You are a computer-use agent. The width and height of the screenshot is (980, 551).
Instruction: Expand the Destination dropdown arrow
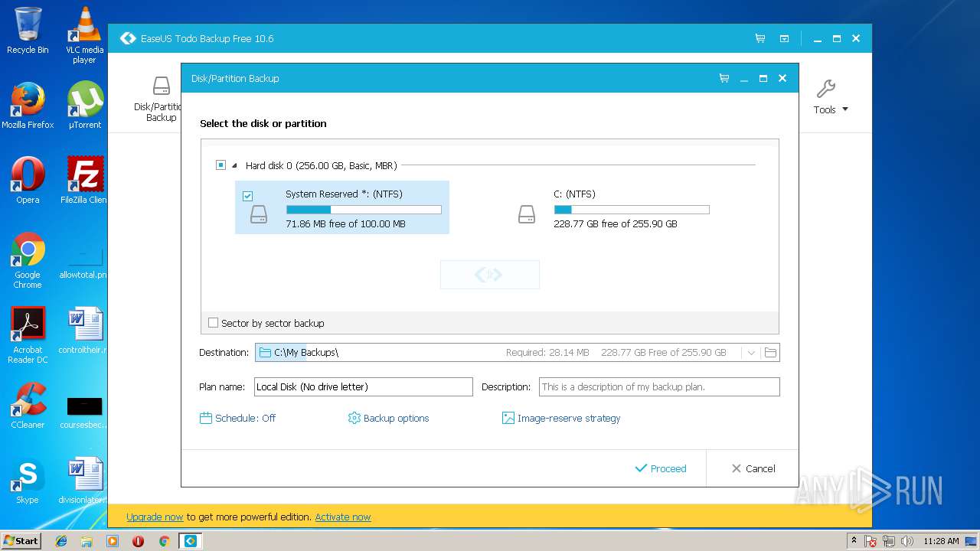pos(751,353)
